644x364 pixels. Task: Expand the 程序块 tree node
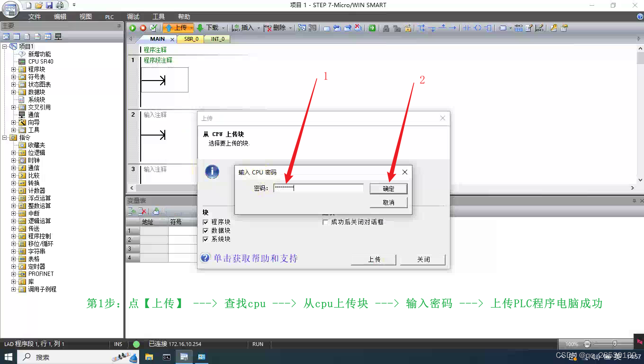pos(13,69)
